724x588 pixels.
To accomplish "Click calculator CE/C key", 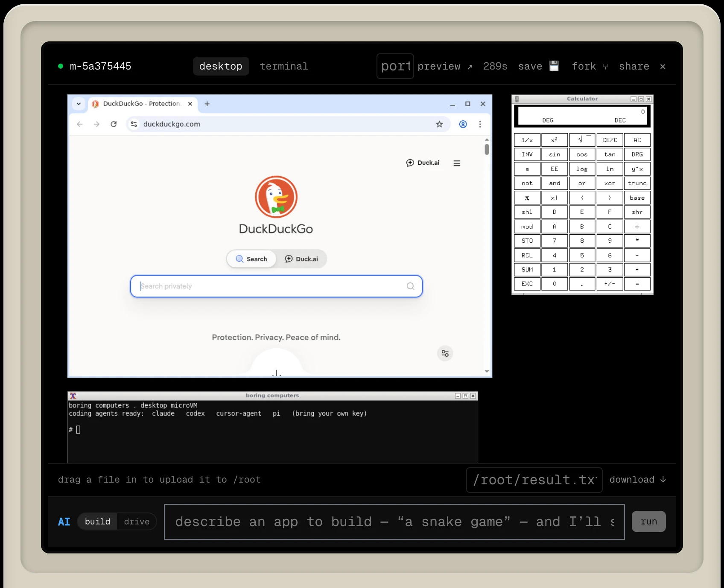I will [610, 140].
